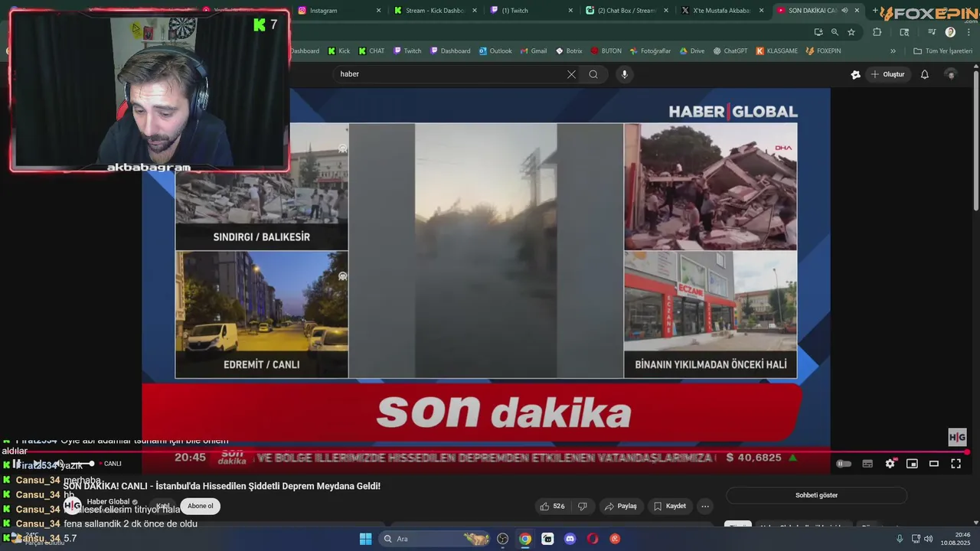The image size is (980, 551).
Task: Click the HG watermark in the player
Action: tap(957, 437)
